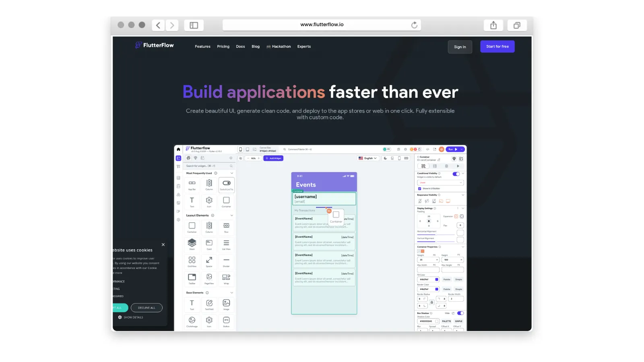Choose the Stack layout element
The height and width of the screenshot is (362, 644).
(192, 244)
